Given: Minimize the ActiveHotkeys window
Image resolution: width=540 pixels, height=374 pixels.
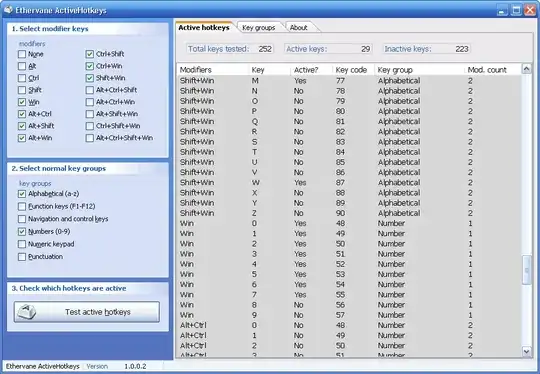Looking at the screenshot, I should pos(502,10).
